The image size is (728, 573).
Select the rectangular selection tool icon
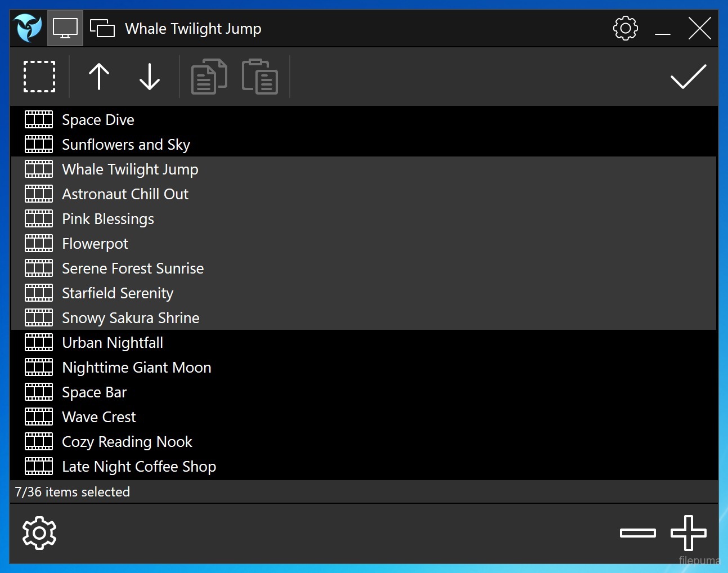39,77
